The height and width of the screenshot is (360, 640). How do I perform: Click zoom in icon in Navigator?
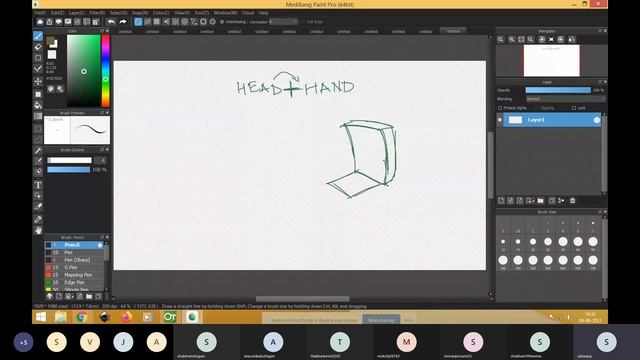(511, 39)
